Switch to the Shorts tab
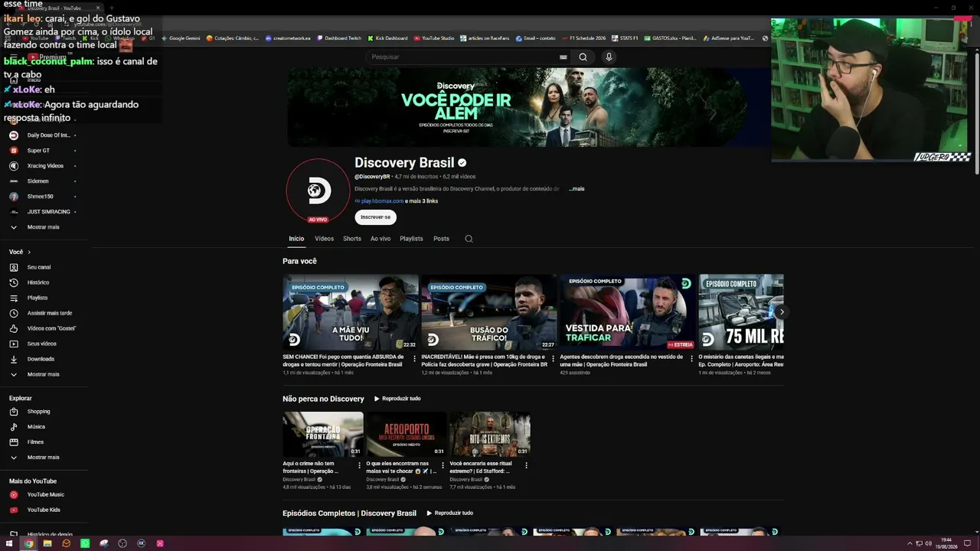Screen dimensions: 980x551 click(x=352, y=239)
